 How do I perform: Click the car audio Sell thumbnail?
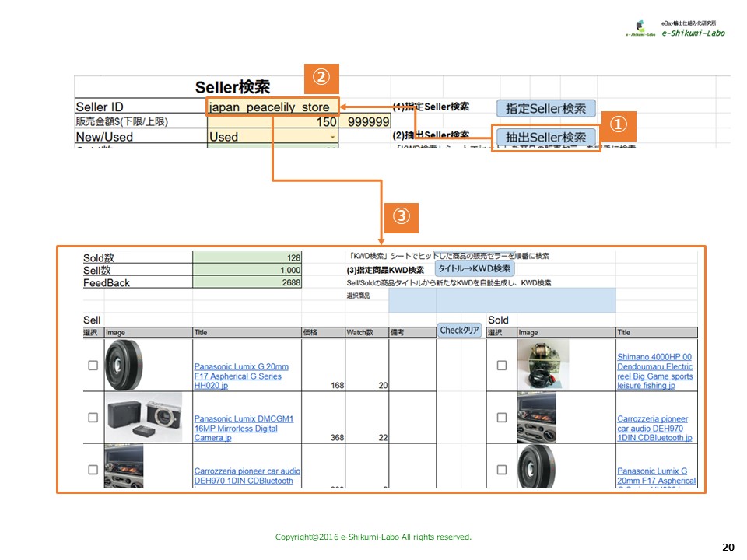[124, 466]
